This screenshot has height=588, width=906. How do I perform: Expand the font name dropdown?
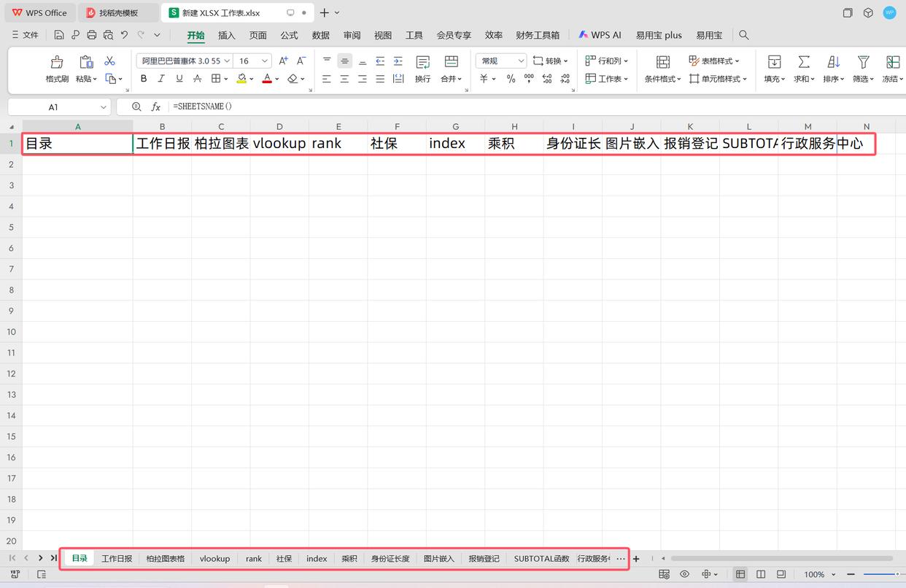point(228,61)
